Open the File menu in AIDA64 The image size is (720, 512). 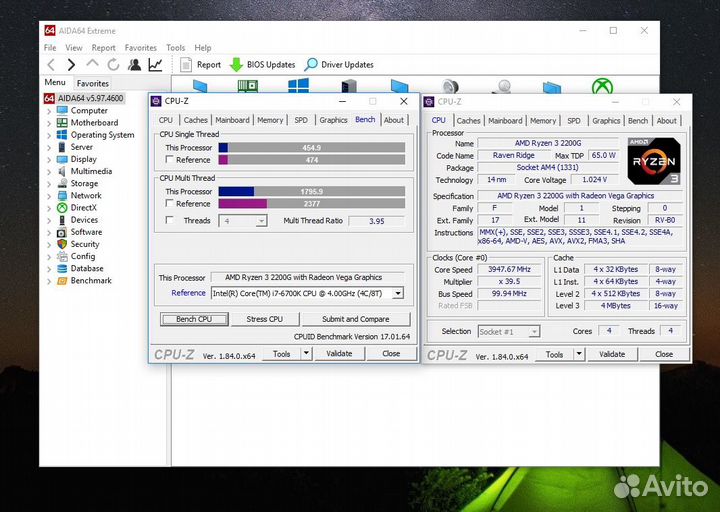(x=50, y=48)
